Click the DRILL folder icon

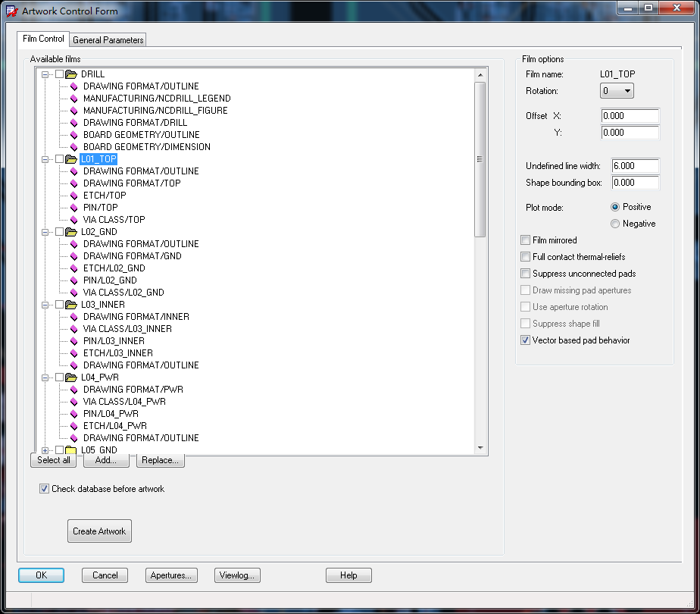tap(71, 74)
